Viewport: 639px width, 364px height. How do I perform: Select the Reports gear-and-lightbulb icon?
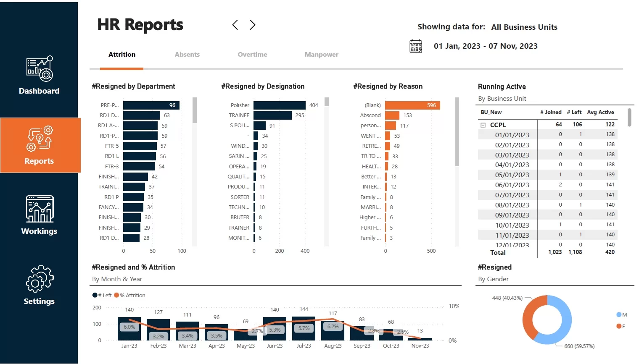pyautogui.click(x=40, y=139)
